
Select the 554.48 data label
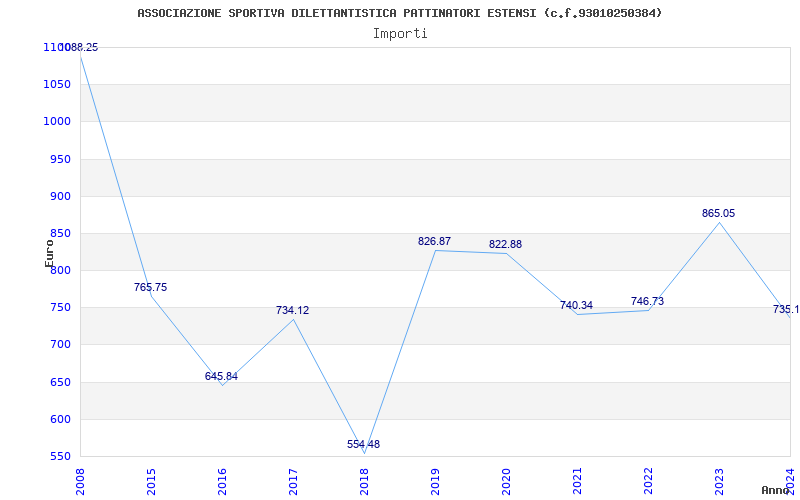point(363,444)
